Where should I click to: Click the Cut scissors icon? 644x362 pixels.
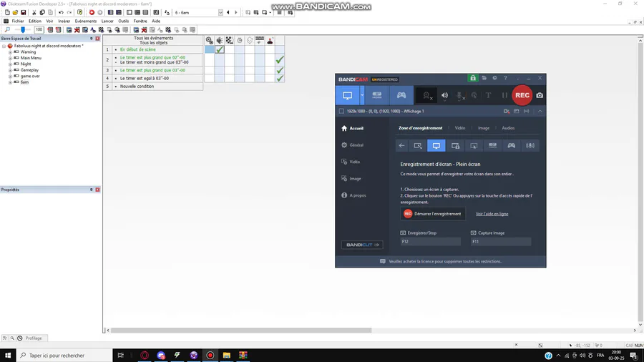[x=34, y=13]
